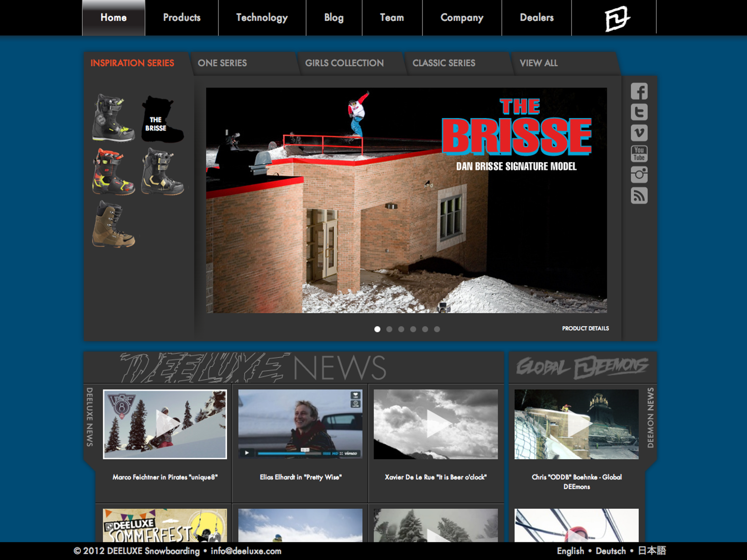This screenshot has width=747, height=560.
Task: Open the YouTube social icon
Action: click(x=639, y=154)
